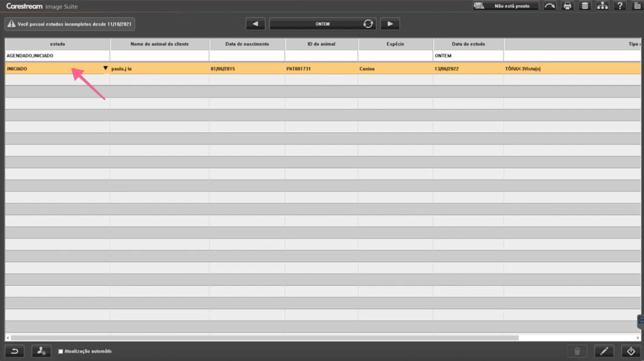The image size is (644, 361).
Task: Open help with the question mark icon
Action: [x=620, y=6]
